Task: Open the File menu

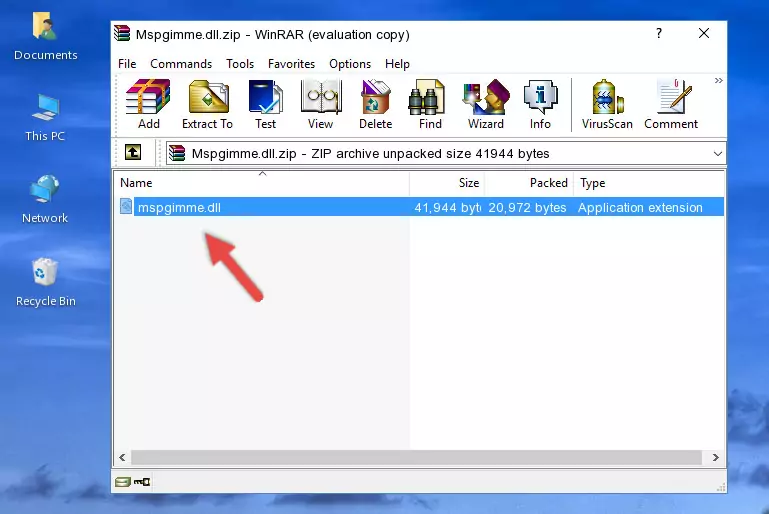Action: point(127,64)
